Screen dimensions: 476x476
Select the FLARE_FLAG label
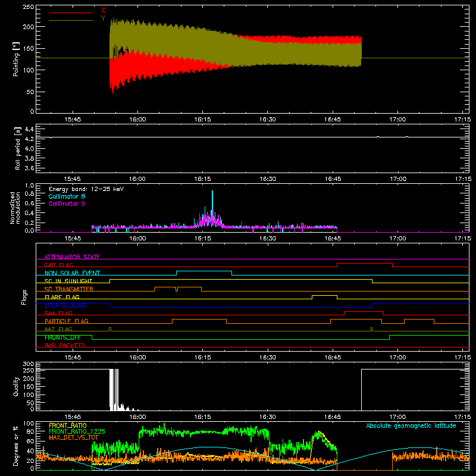pyautogui.click(x=62, y=297)
